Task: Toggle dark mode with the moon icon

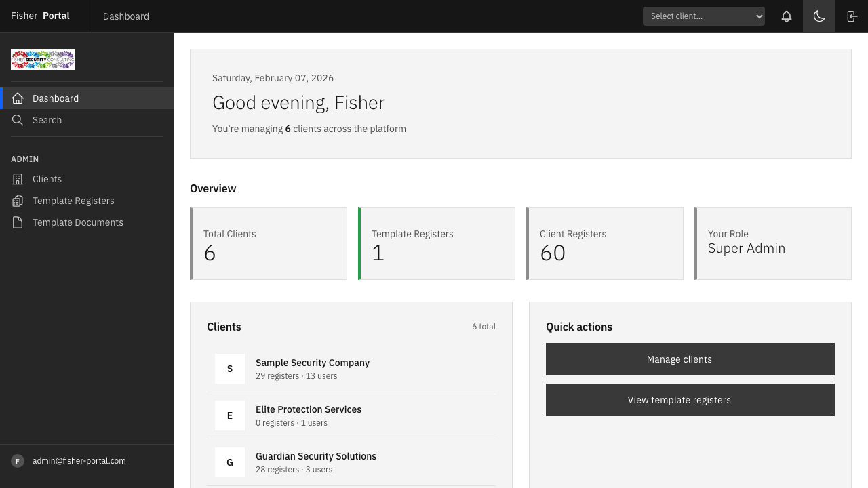Action: coord(819,16)
